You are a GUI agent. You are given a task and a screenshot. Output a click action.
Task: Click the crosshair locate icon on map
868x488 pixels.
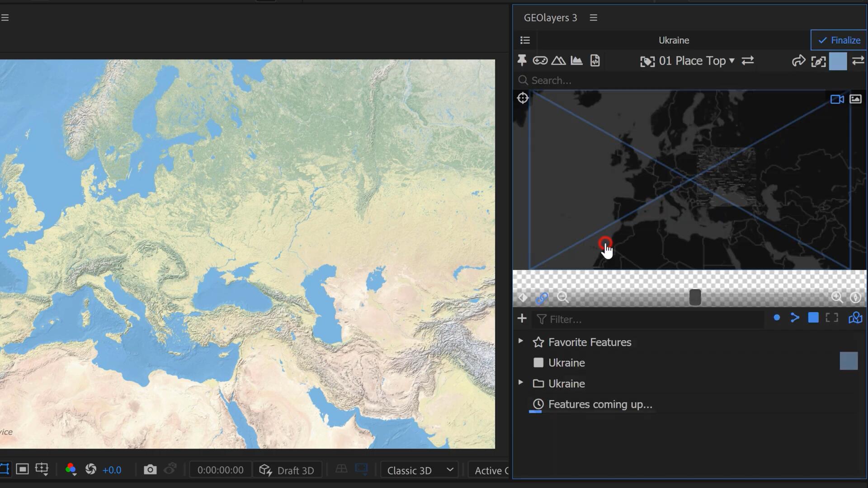point(523,98)
